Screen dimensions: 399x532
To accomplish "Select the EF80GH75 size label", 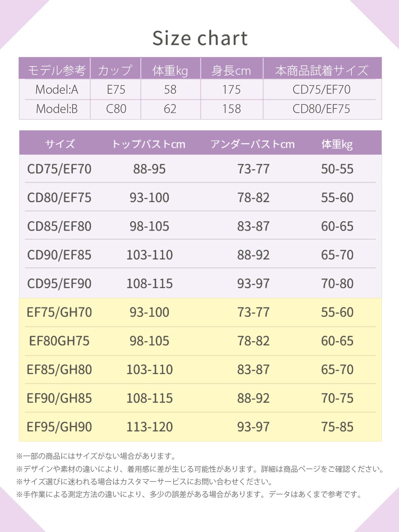I will (x=59, y=341).
